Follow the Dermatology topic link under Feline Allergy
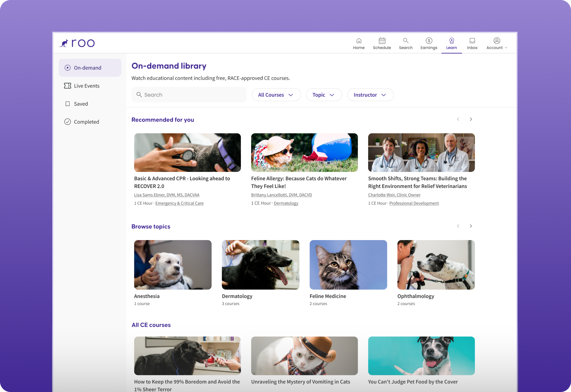The width and height of the screenshot is (571, 392). (x=286, y=203)
